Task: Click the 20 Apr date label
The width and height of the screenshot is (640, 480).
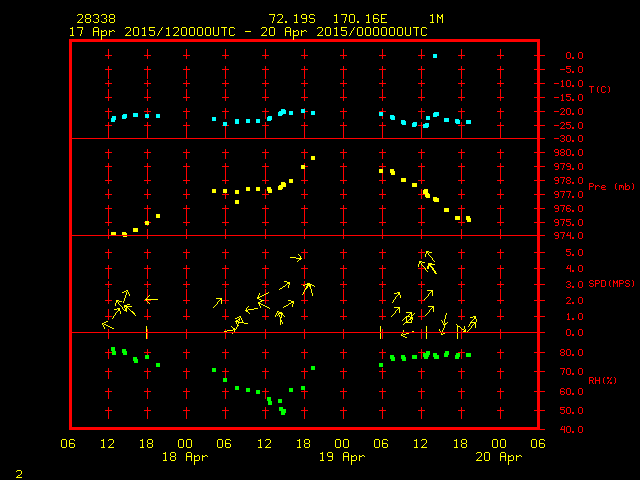Action: click(x=498, y=457)
